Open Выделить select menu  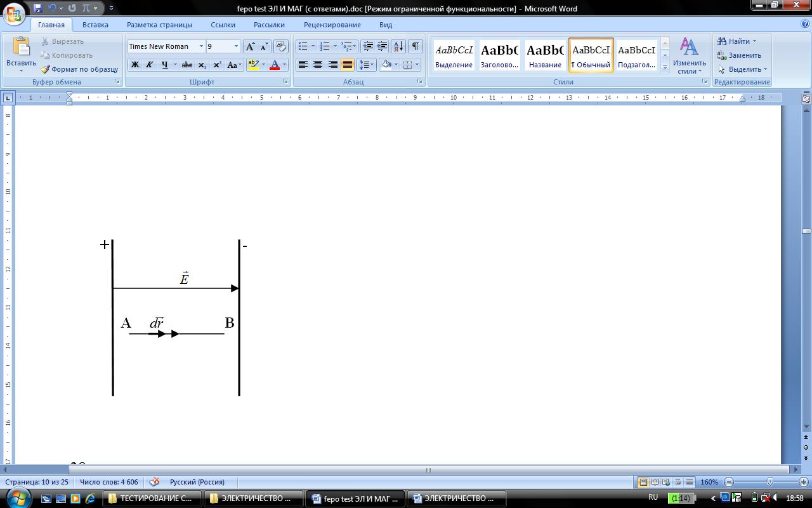click(742, 69)
